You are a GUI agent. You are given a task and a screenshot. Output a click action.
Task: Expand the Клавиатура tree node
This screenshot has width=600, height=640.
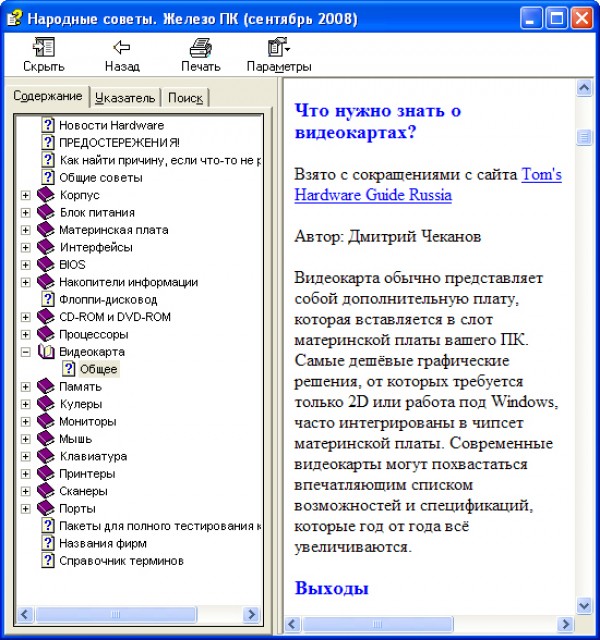point(25,456)
